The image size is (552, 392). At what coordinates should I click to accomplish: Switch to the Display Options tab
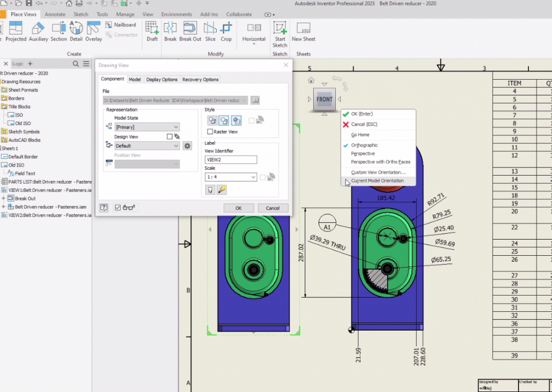[162, 80]
